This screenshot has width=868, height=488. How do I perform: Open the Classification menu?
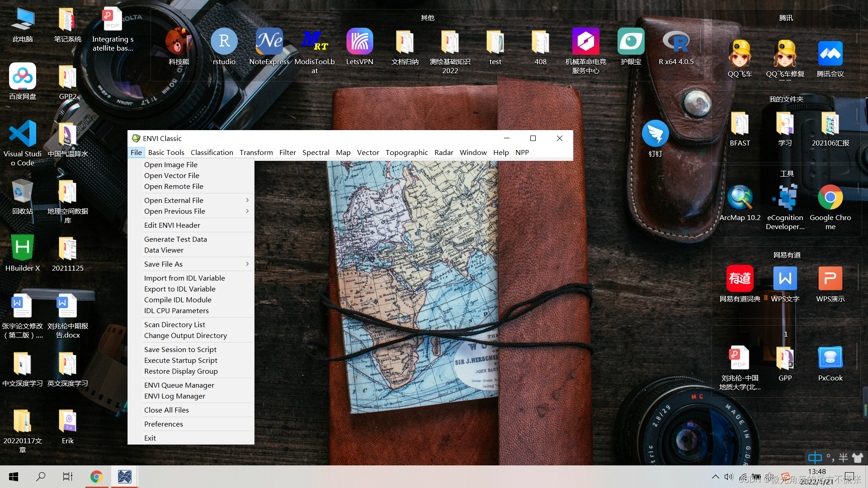click(x=212, y=152)
